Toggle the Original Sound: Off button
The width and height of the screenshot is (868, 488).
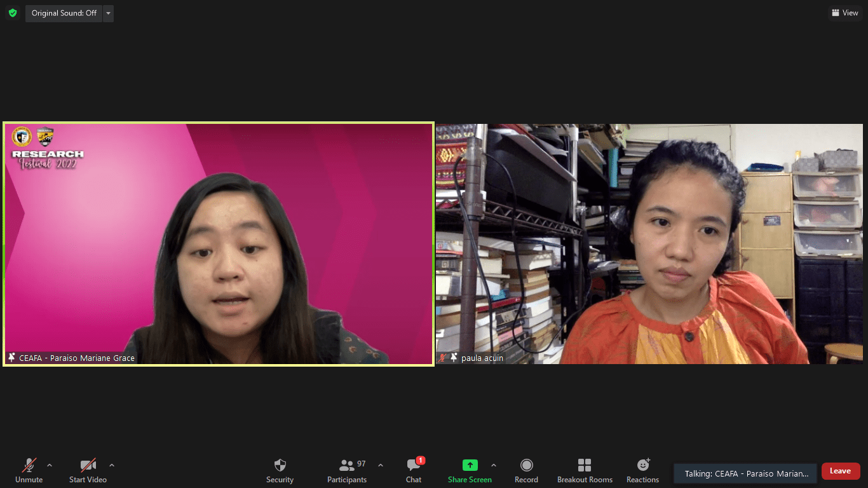tap(64, 13)
